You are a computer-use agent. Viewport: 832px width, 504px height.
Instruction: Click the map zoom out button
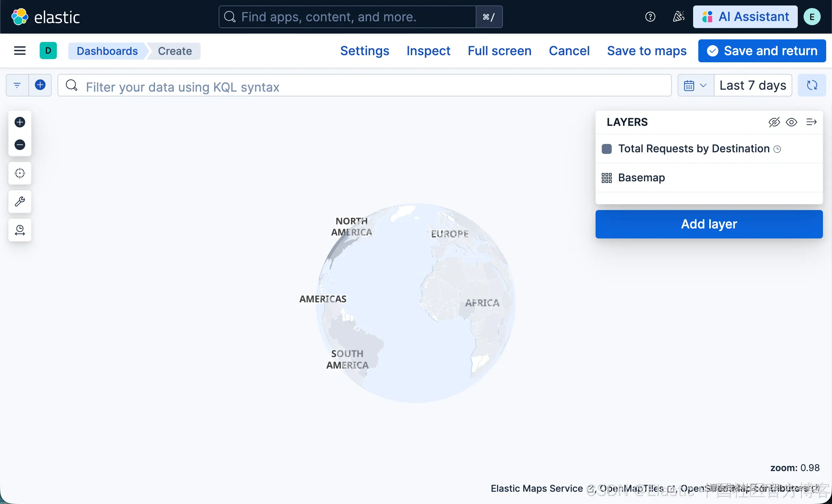[x=20, y=145]
